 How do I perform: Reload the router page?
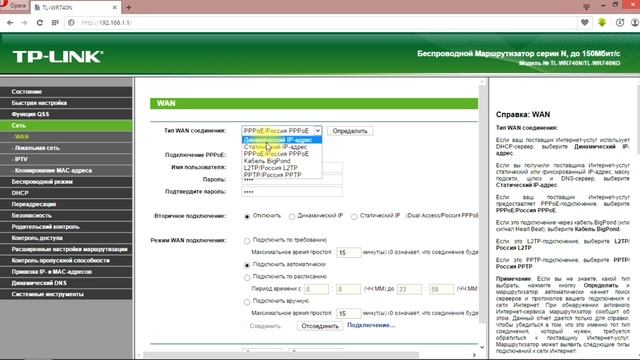pos(40,22)
